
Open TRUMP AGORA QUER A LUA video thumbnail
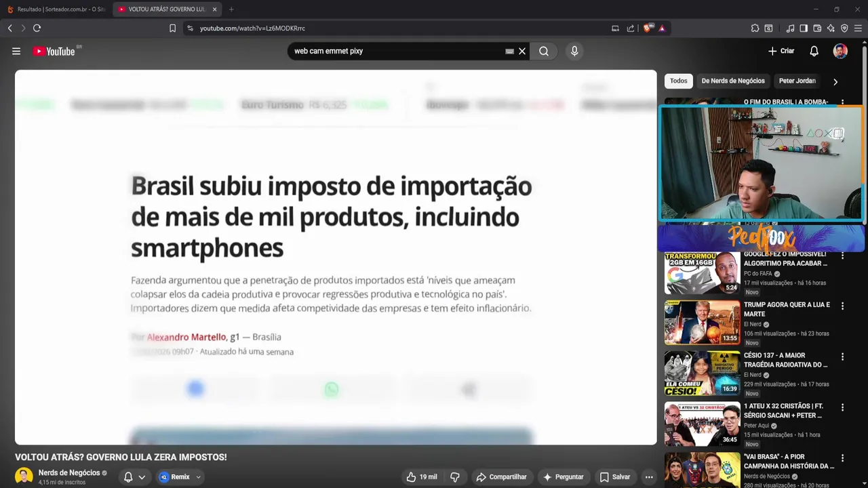702,323
